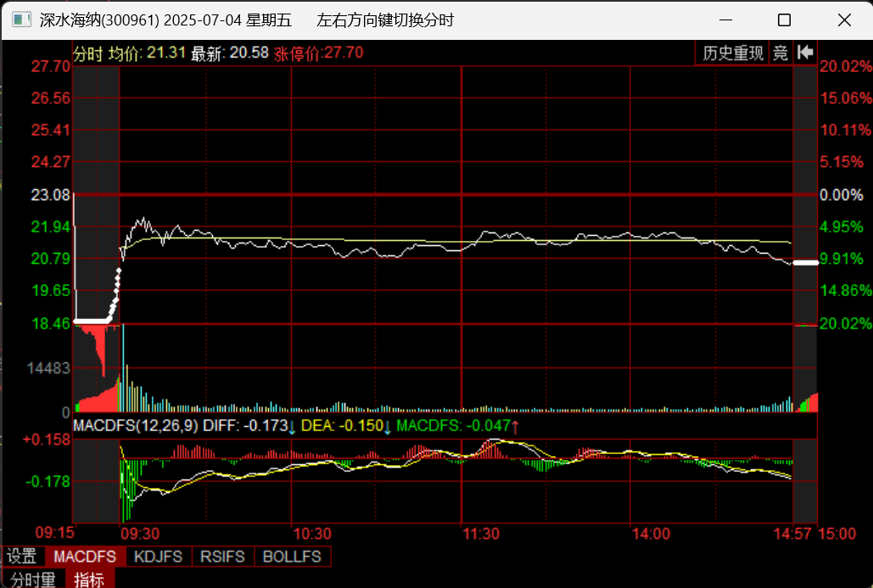Viewport: 873px width, 588px height.
Task: Click the 11:30 time axis marker
Action: tap(480, 534)
